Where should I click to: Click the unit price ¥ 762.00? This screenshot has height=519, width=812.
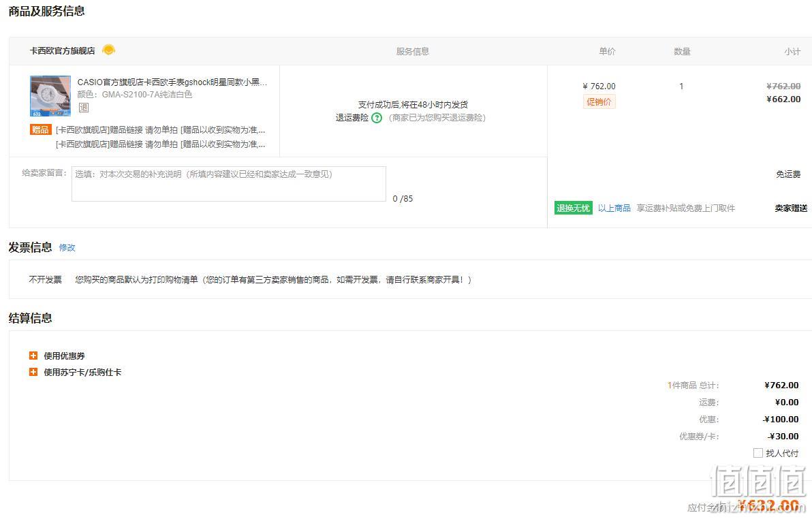(599, 86)
